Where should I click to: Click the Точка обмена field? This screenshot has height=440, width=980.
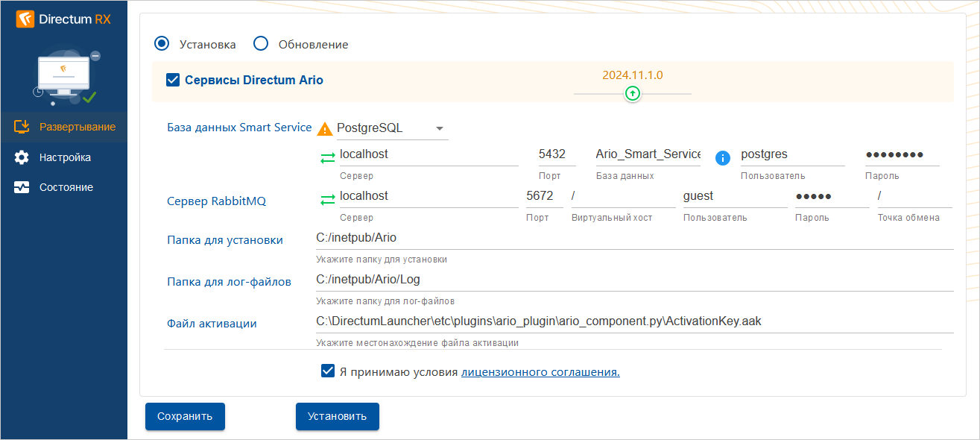pos(914,196)
